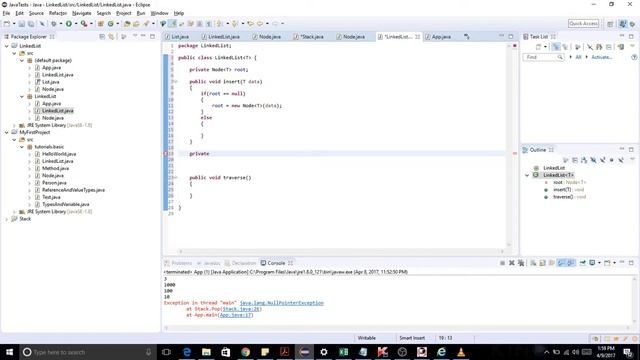
Task: Open Outline view menu arrow
Action: click(x=632, y=160)
